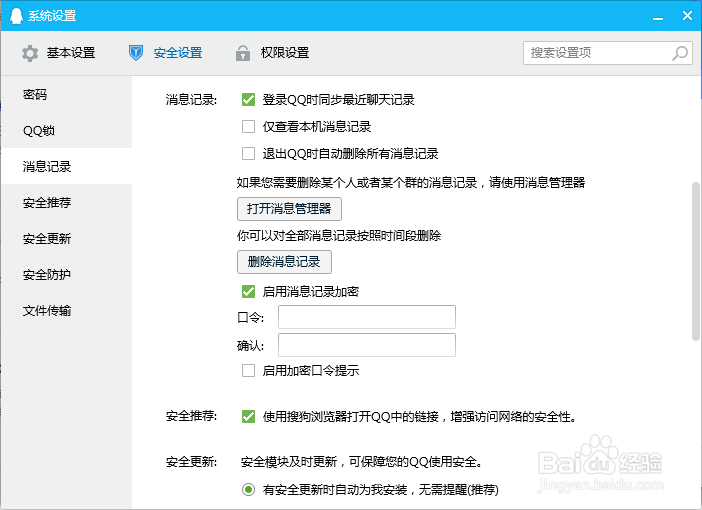Uncheck 登录QQ时同步最近聊天记录

coord(248,99)
